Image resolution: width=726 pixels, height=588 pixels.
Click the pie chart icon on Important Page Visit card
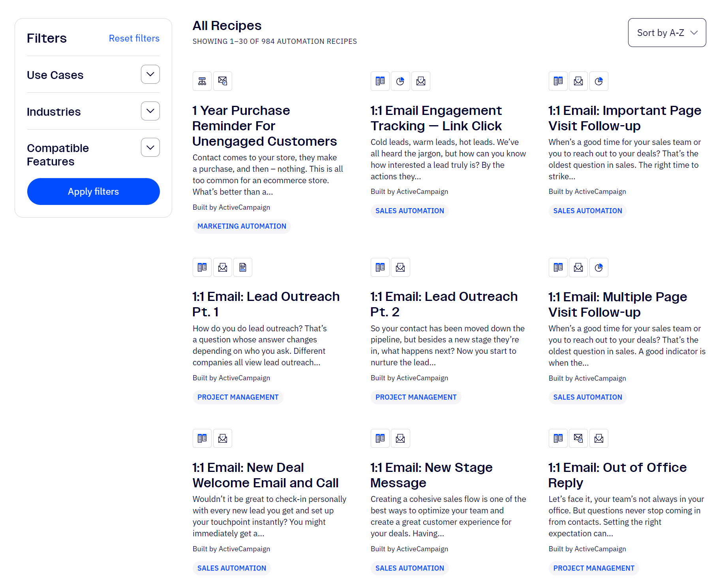[x=599, y=81]
